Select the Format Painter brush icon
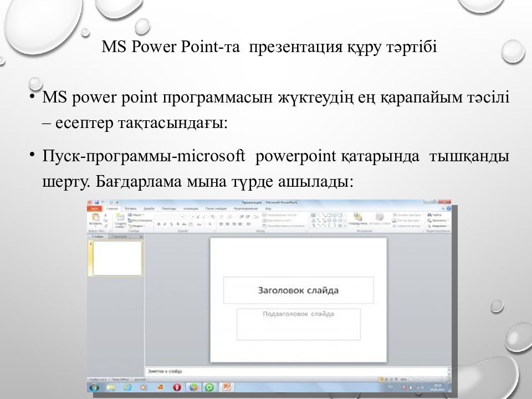Image resolution: width=532 pixels, height=399 pixels. click(x=105, y=226)
